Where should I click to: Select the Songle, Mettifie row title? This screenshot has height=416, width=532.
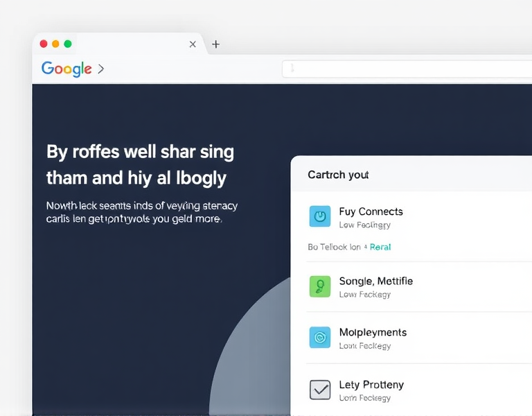coord(376,281)
